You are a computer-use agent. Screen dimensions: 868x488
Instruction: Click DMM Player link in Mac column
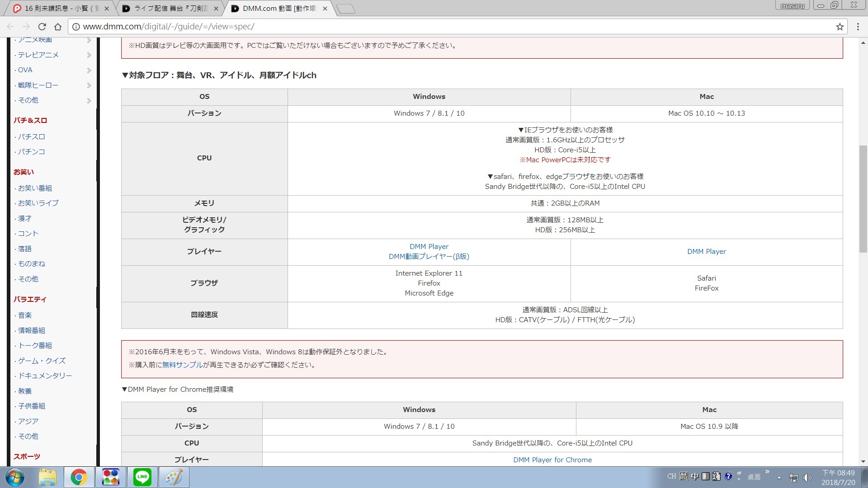click(707, 251)
